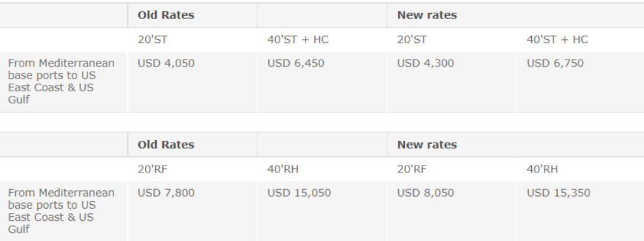Viewport: 644px width, 241px height.
Task: Click the second table's Old Rates header
Action: (166, 145)
